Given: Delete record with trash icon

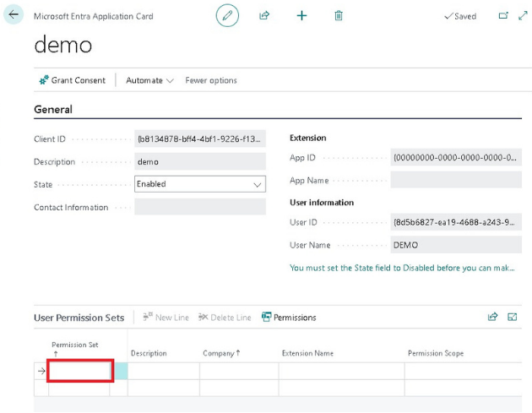Looking at the screenshot, I should tap(339, 15).
